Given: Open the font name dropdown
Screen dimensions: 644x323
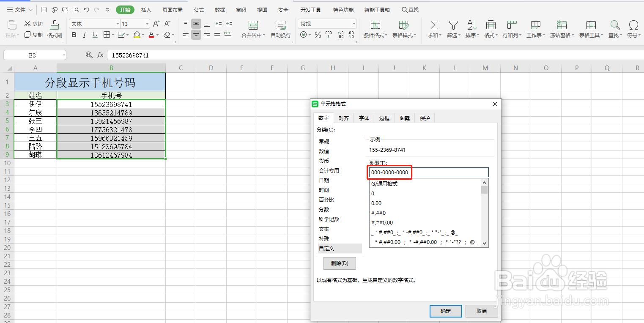Looking at the screenshot, I should point(117,23).
